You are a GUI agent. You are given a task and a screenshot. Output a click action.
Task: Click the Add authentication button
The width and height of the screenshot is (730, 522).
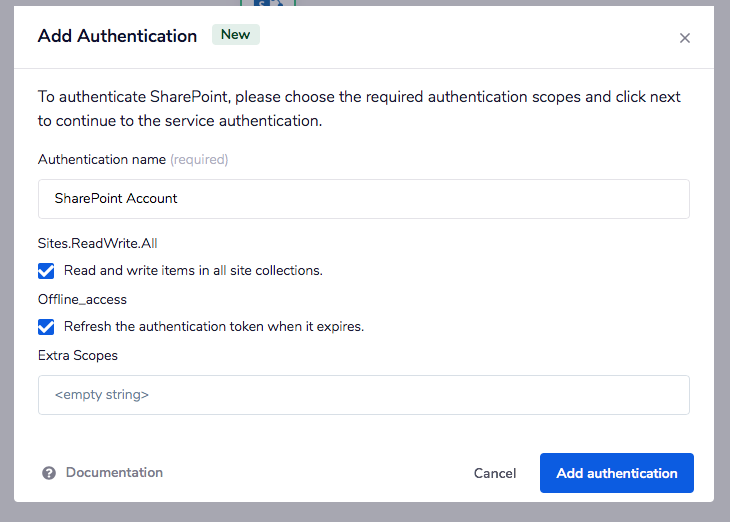point(616,473)
